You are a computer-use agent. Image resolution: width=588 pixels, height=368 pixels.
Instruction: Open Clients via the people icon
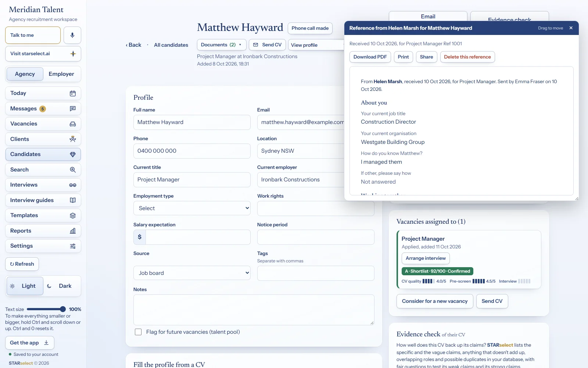73,139
